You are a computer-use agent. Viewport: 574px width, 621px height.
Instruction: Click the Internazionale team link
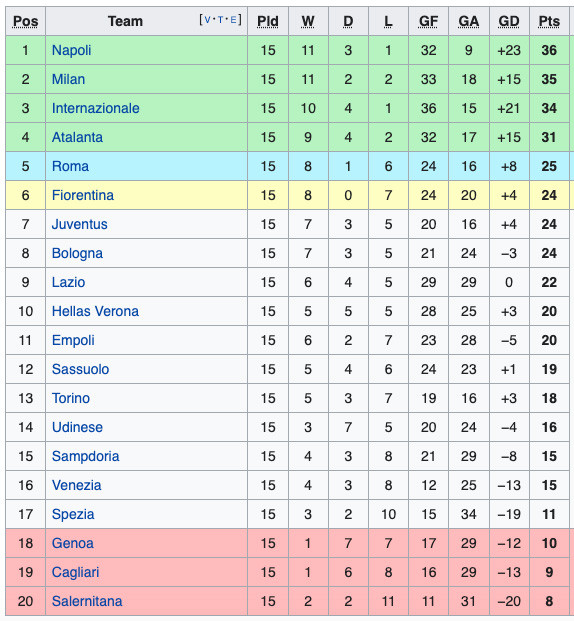click(x=95, y=108)
